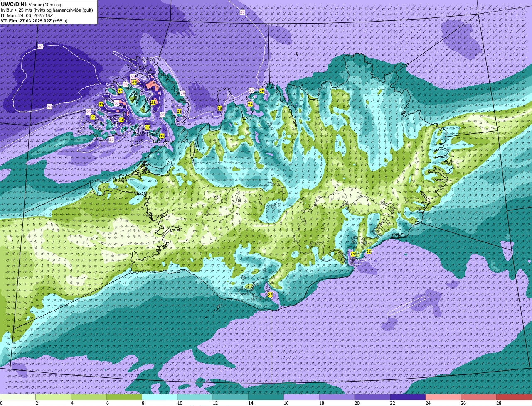Pick the 12–14 m/s teal legend swatch
This screenshot has width=532, height=406.
coord(230,397)
